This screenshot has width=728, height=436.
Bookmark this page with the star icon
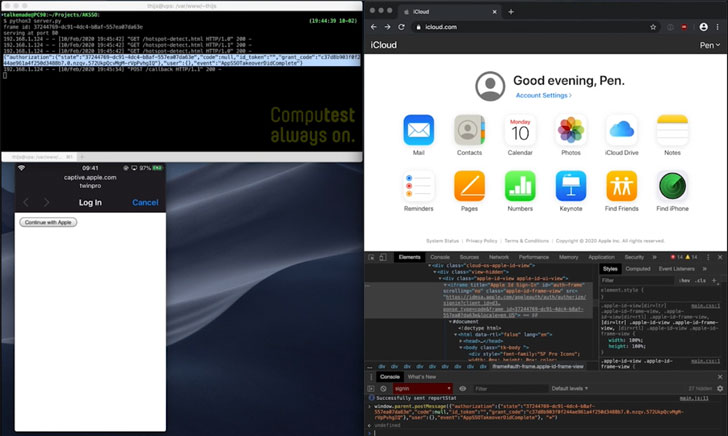tap(653, 27)
